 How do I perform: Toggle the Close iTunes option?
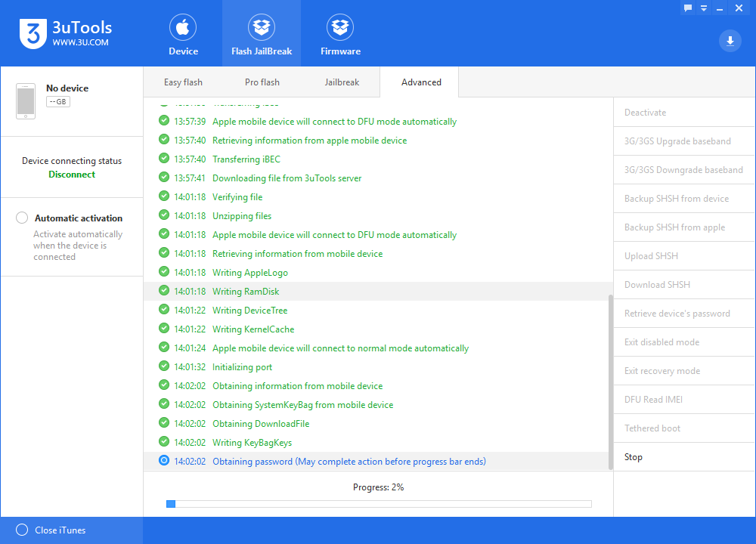coord(22,530)
